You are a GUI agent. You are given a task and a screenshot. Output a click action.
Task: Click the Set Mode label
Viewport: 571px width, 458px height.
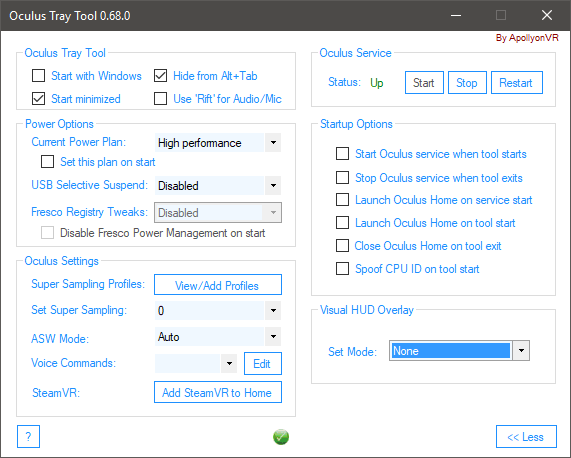(x=353, y=352)
